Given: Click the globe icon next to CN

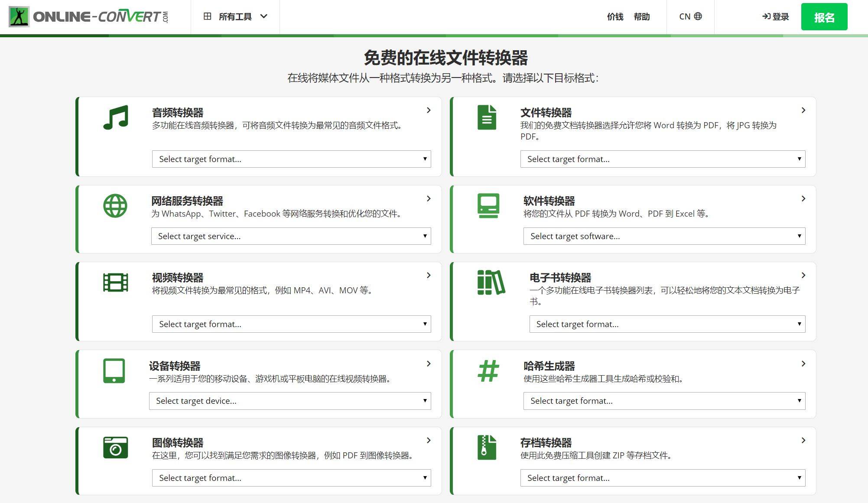Looking at the screenshot, I should click(698, 16).
